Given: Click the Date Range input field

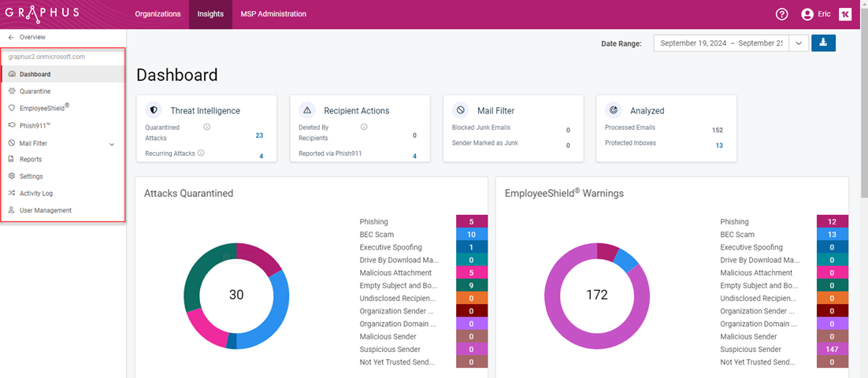Looking at the screenshot, I should click(721, 43).
